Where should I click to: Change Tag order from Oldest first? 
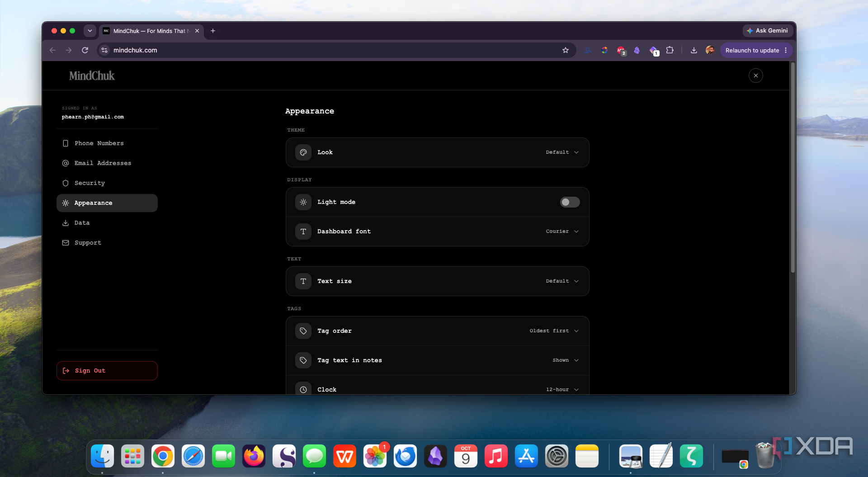click(x=554, y=331)
